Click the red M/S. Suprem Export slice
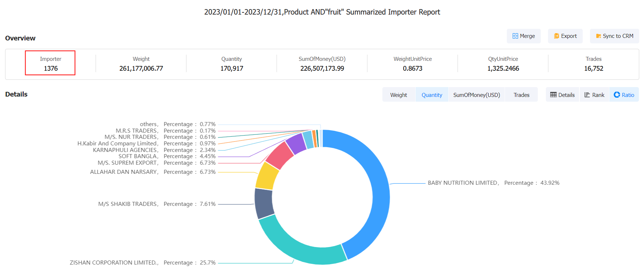644x270 pixels. coord(279,155)
